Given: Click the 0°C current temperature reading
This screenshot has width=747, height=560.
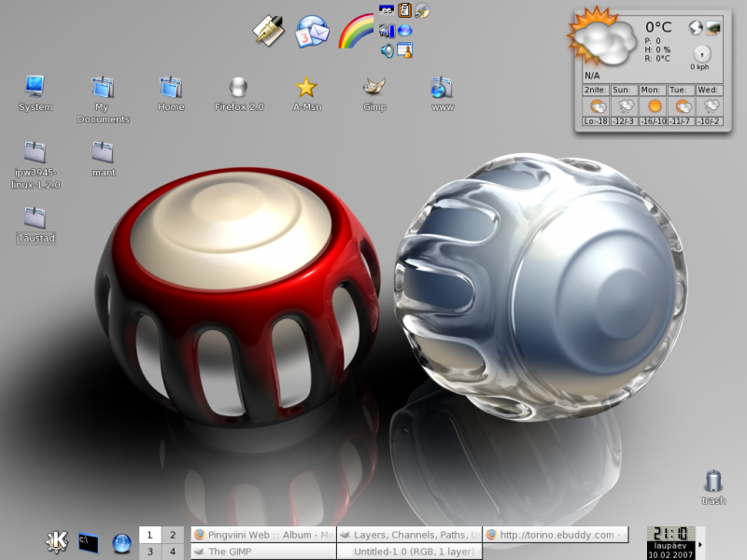Looking at the screenshot, I should [658, 27].
